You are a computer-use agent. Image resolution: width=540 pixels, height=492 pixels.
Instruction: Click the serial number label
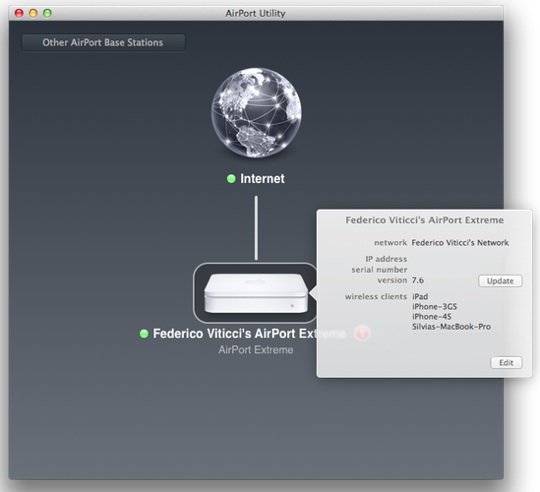[x=379, y=270]
